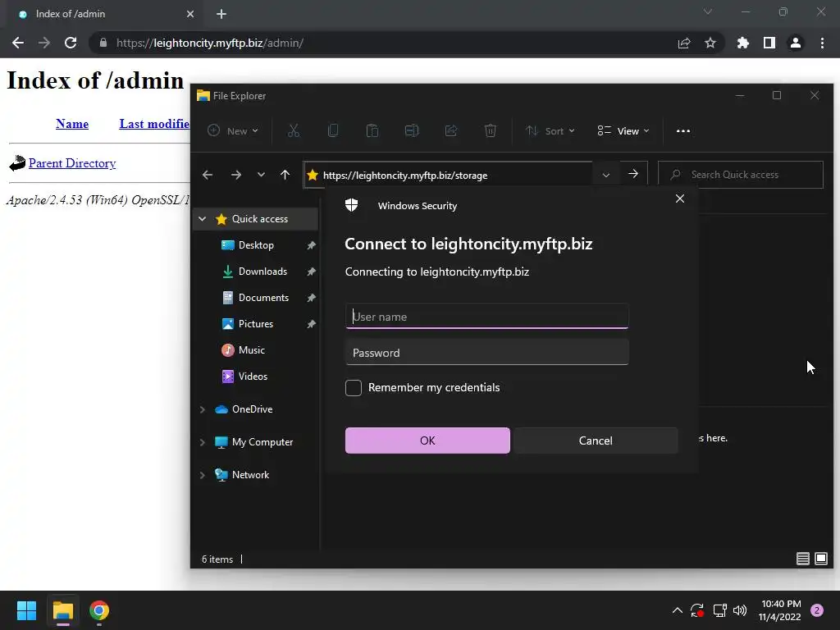Sort by the Name column link
This screenshot has height=630, width=840.
tap(72, 124)
